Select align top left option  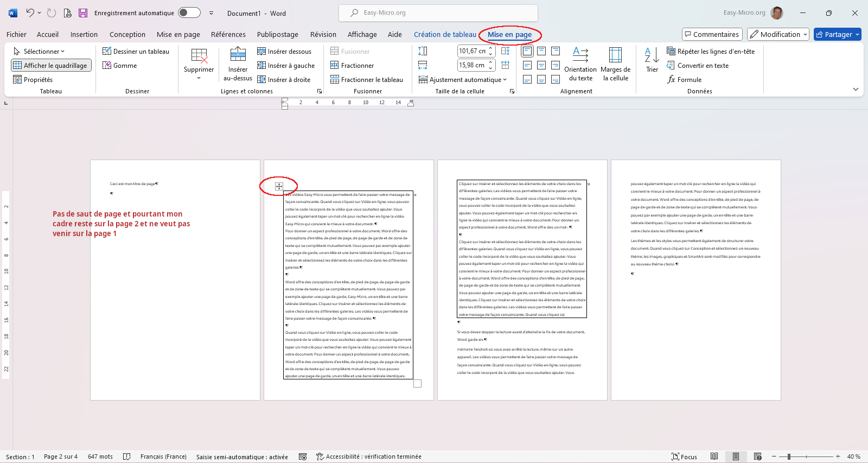coord(527,51)
